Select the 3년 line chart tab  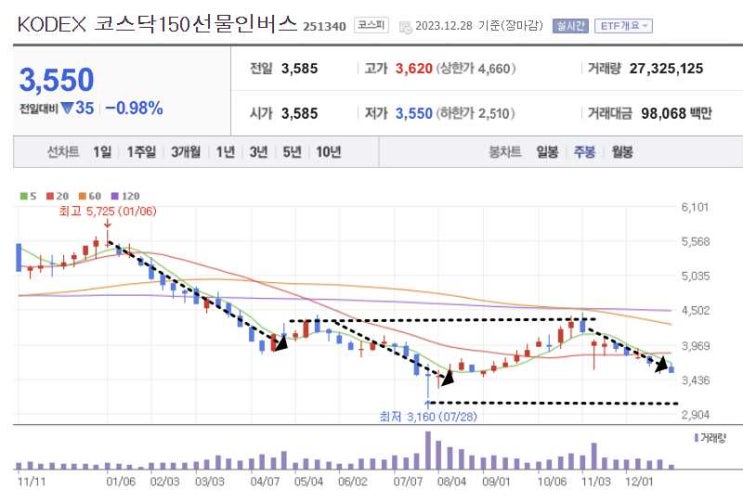[x=258, y=152]
